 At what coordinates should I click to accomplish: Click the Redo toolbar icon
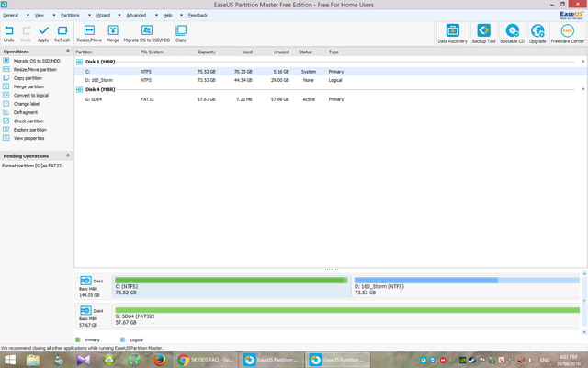[x=26, y=33]
